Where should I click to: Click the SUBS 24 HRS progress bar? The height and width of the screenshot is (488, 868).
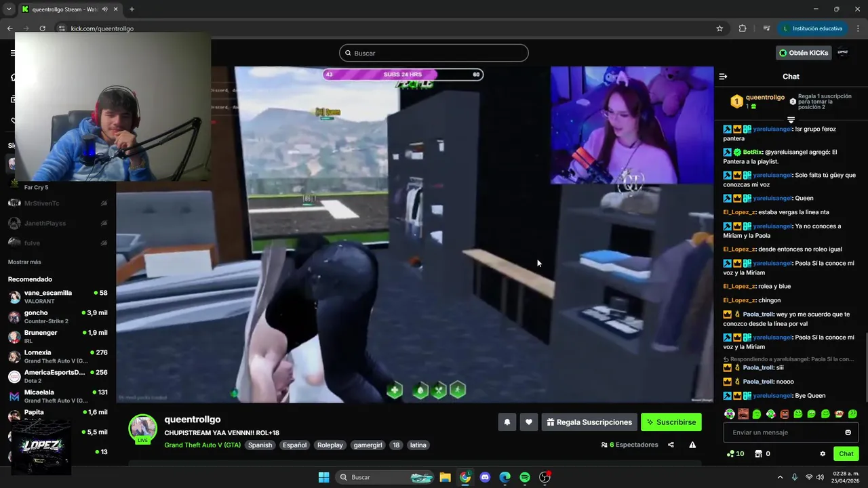(403, 75)
